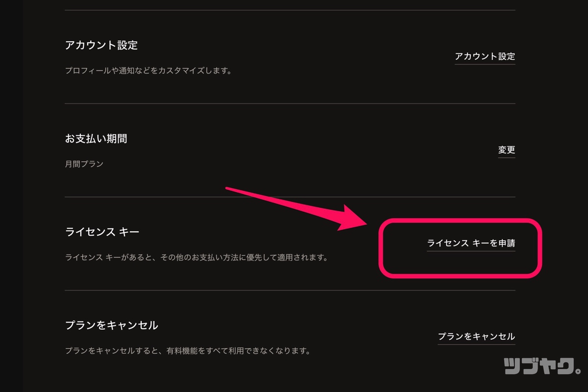588x392 pixels.
Task: Click the 有料機能 cancellation warning text
Action: coord(188,351)
